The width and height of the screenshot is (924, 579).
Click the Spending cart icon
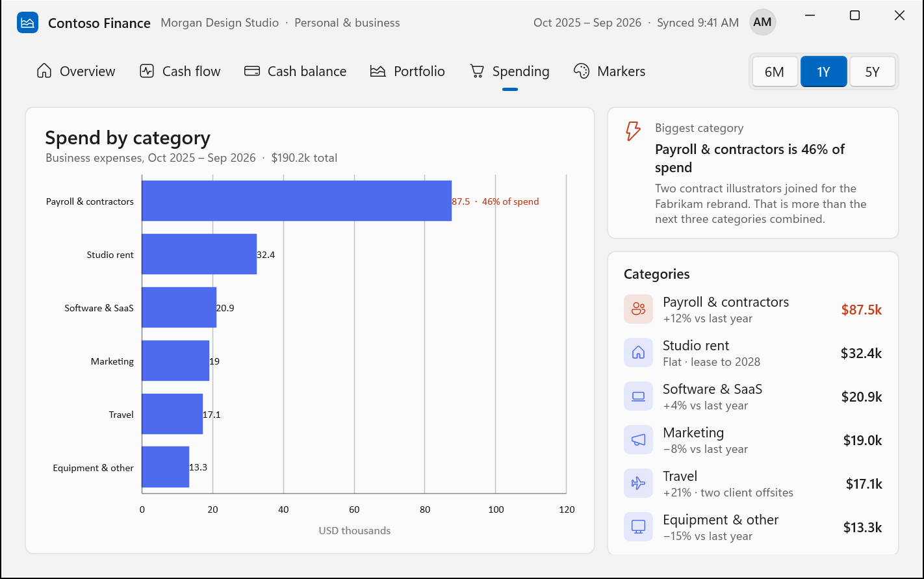pos(477,71)
